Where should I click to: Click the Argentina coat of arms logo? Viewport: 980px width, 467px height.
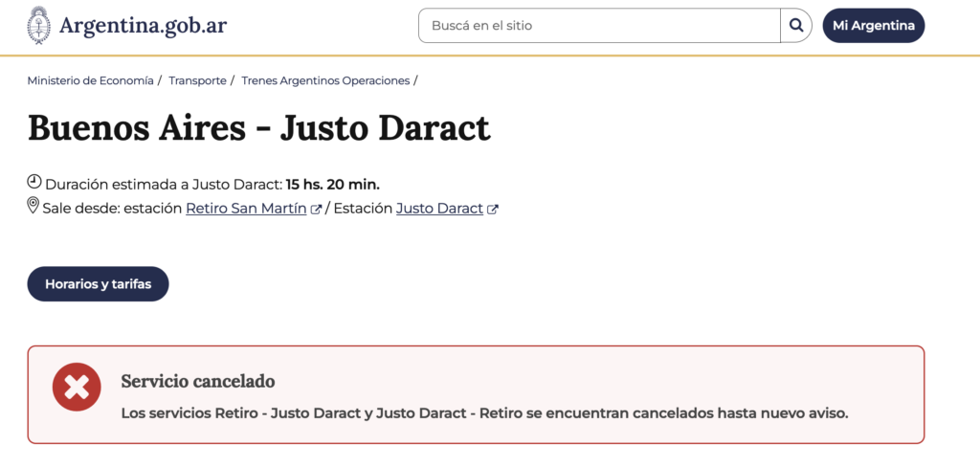(38, 26)
